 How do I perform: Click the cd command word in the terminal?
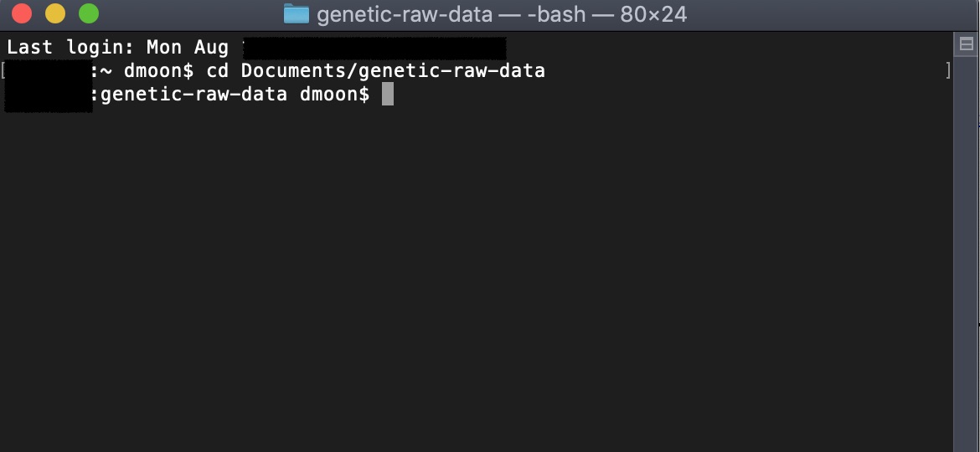[218, 70]
